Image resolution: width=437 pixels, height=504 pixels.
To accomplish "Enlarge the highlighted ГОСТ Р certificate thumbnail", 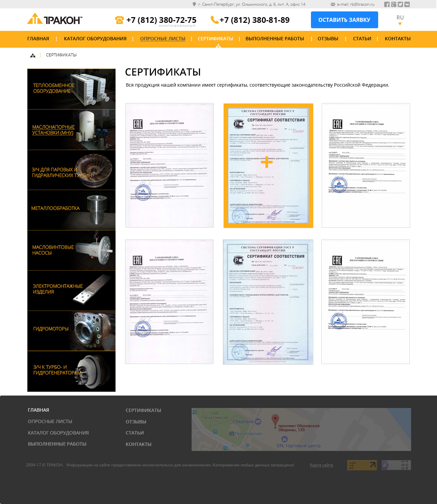I will pyautogui.click(x=268, y=166).
